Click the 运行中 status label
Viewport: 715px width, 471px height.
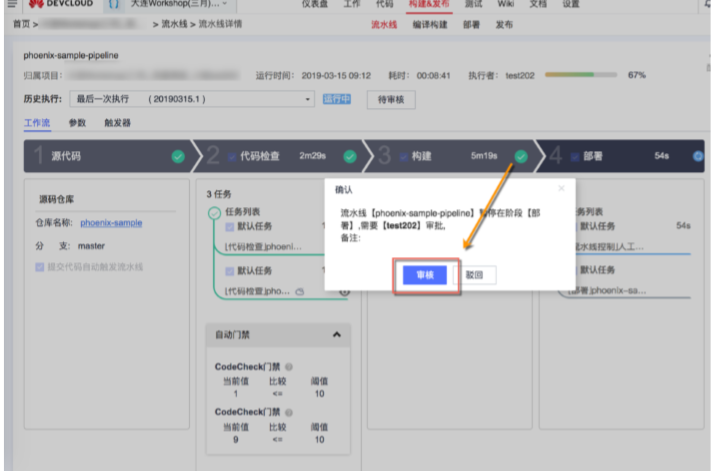point(337,99)
